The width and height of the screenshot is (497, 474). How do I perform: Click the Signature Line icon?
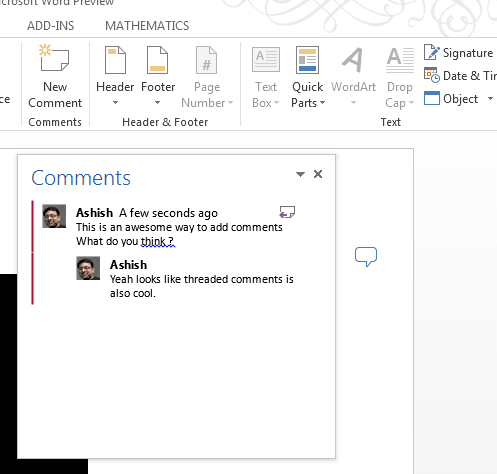432,52
